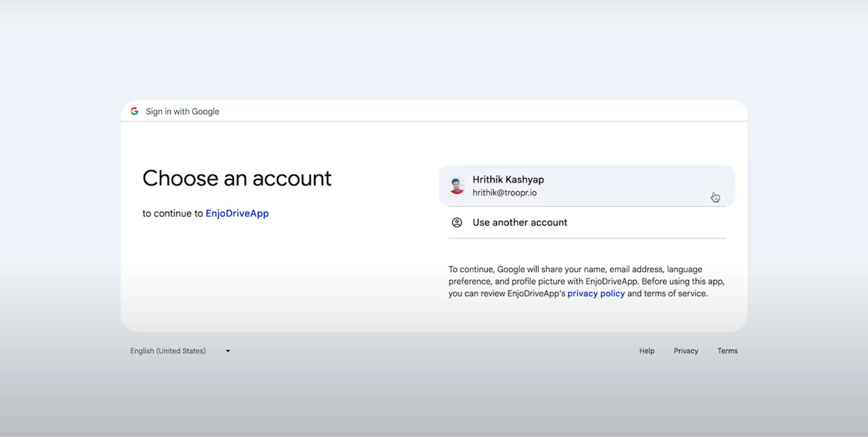Click the Sign in with Google header text

[x=182, y=111]
